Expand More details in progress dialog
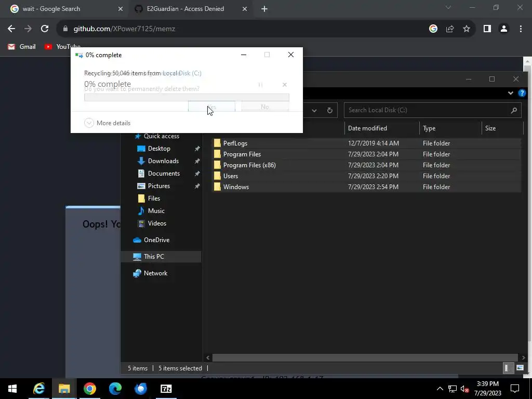This screenshot has width=532, height=399. click(107, 123)
